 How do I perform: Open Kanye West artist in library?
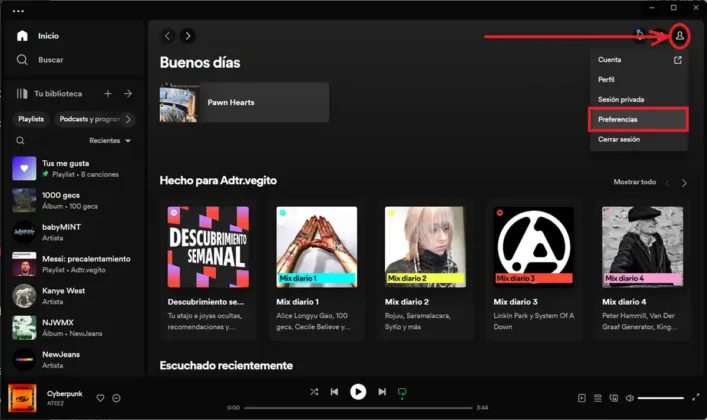tap(73, 296)
